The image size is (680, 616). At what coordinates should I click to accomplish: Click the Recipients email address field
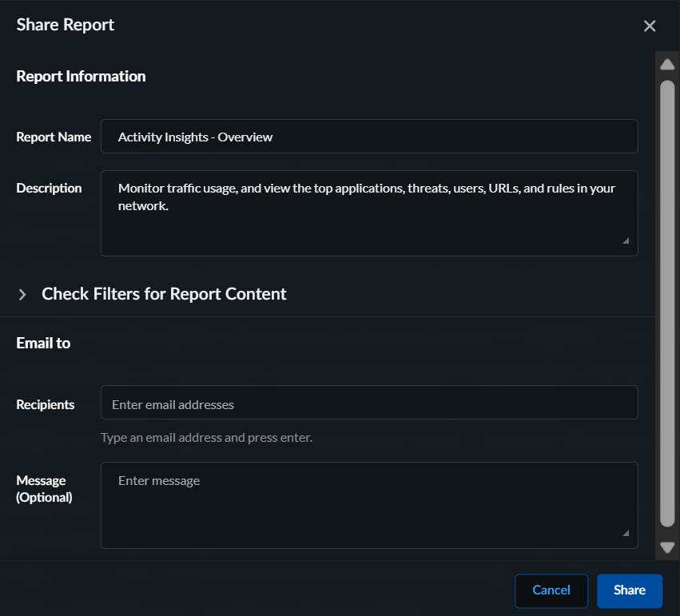369,403
